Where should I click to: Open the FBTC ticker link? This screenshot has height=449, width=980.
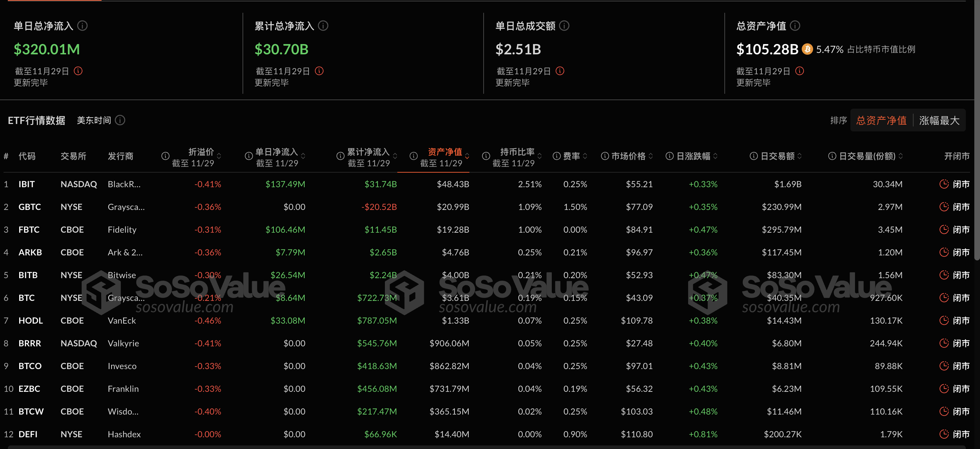tap(29, 230)
